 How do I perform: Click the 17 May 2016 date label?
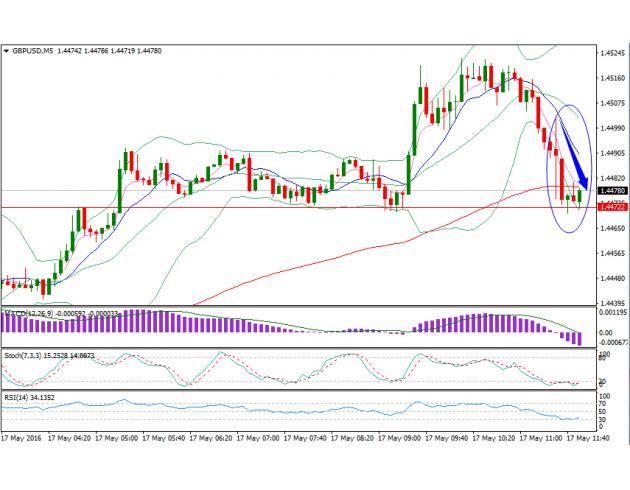tap(22, 439)
